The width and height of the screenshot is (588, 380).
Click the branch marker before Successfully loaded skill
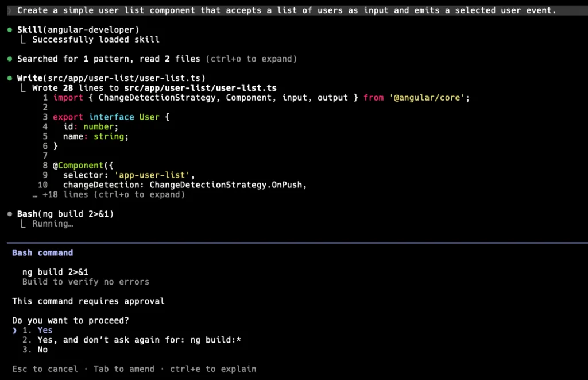(x=23, y=40)
